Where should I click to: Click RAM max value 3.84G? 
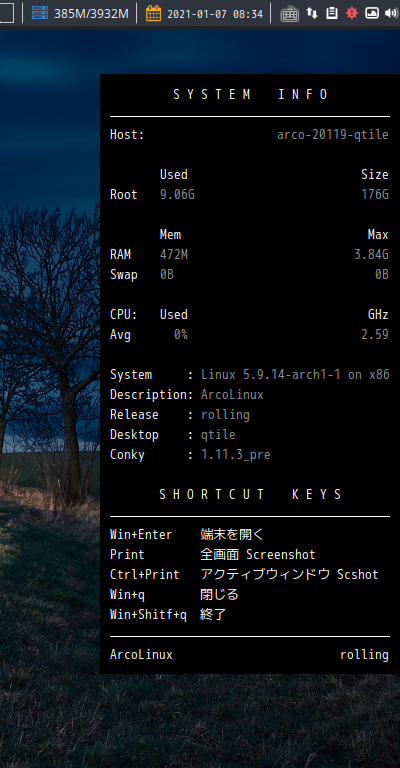pyautogui.click(x=372, y=255)
